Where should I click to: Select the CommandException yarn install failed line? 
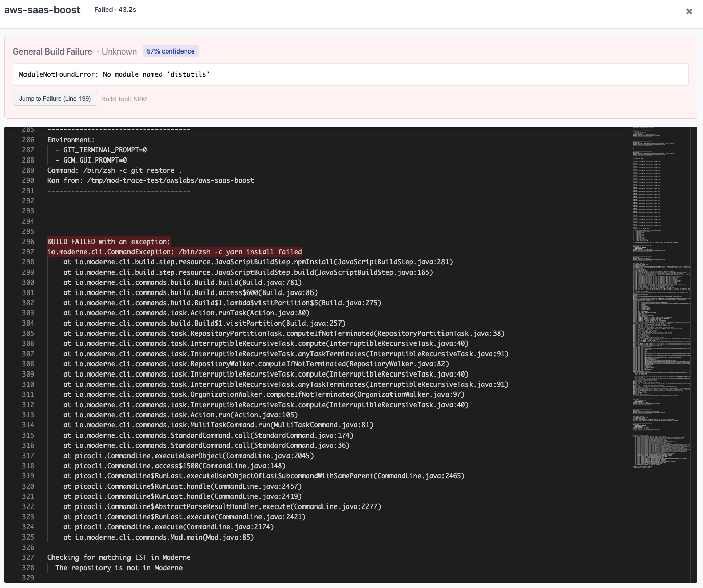pyautogui.click(x=174, y=252)
